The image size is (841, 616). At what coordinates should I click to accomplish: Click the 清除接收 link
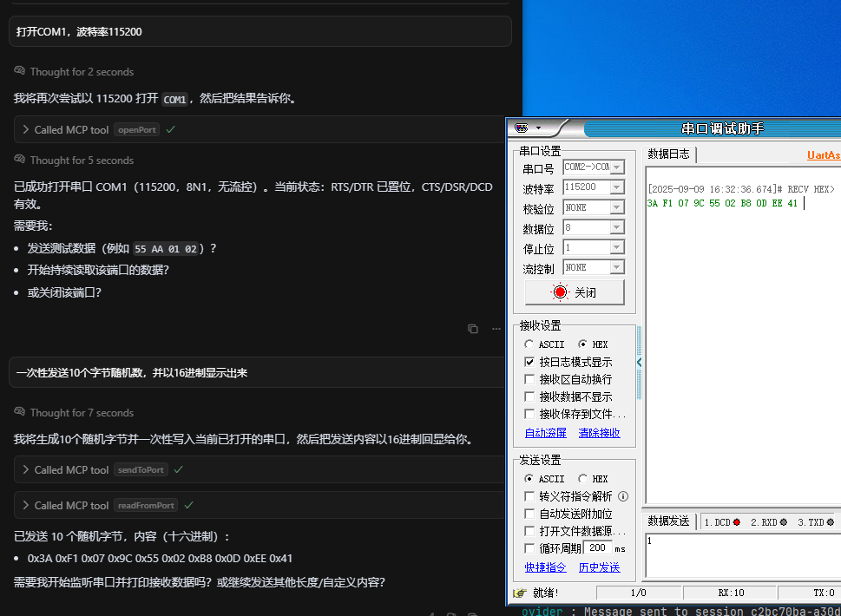[x=599, y=433]
